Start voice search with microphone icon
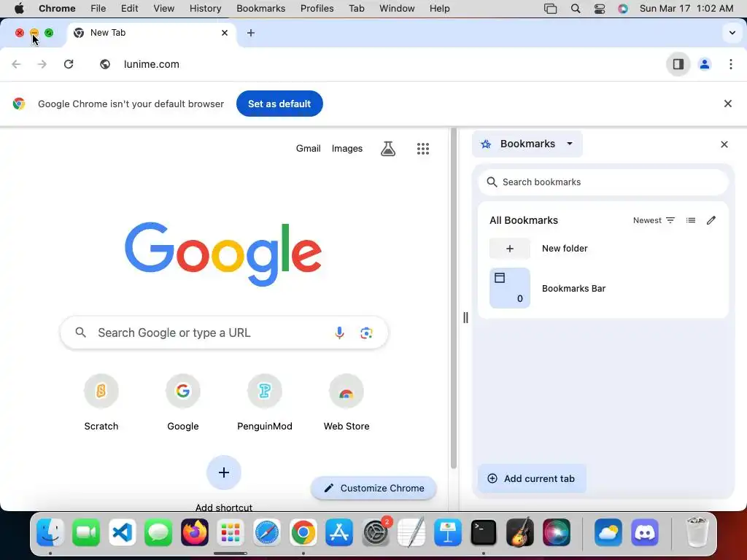 (339, 332)
